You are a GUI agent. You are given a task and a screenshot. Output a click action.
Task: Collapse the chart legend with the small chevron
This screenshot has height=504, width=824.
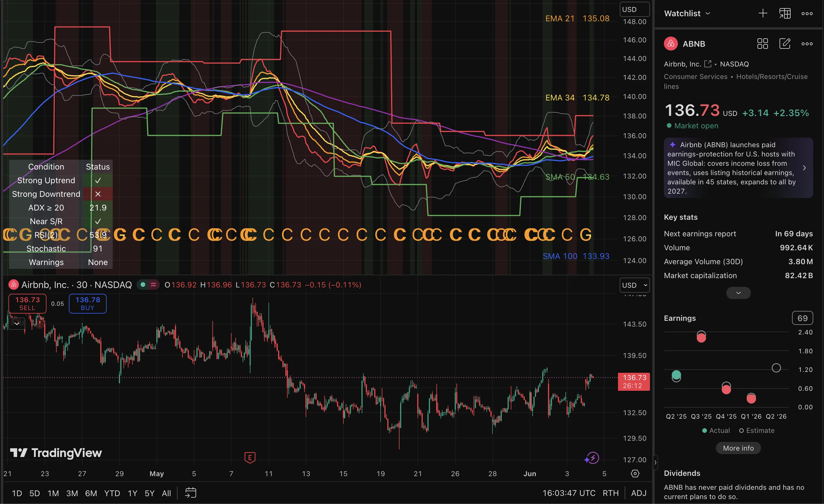(17, 323)
